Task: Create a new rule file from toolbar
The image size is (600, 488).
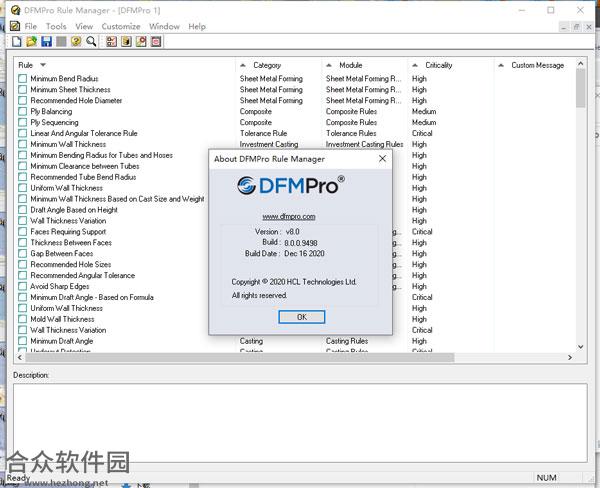Action: [x=16, y=41]
